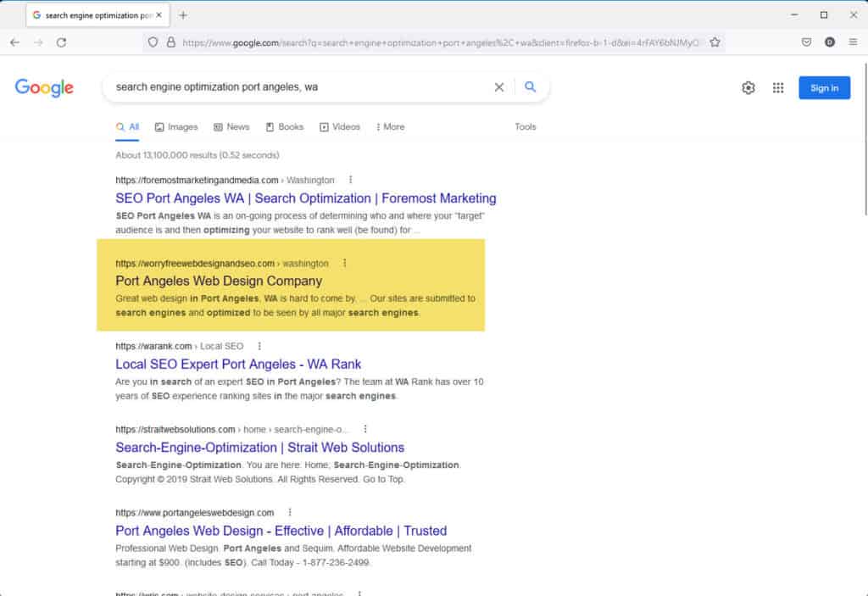Open options dots for straitwebsolutions.com result
The height and width of the screenshot is (596, 868).
pyautogui.click(x=364, y=429)
